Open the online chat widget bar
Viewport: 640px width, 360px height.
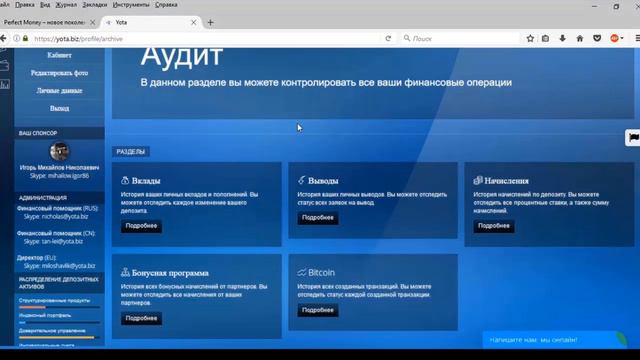tap(554, 340)
